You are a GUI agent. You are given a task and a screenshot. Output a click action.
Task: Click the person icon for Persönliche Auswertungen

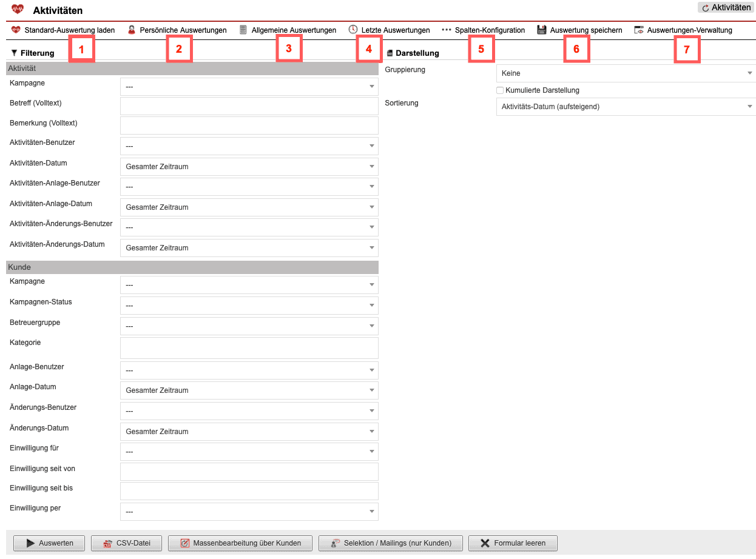tap(131, 30)
